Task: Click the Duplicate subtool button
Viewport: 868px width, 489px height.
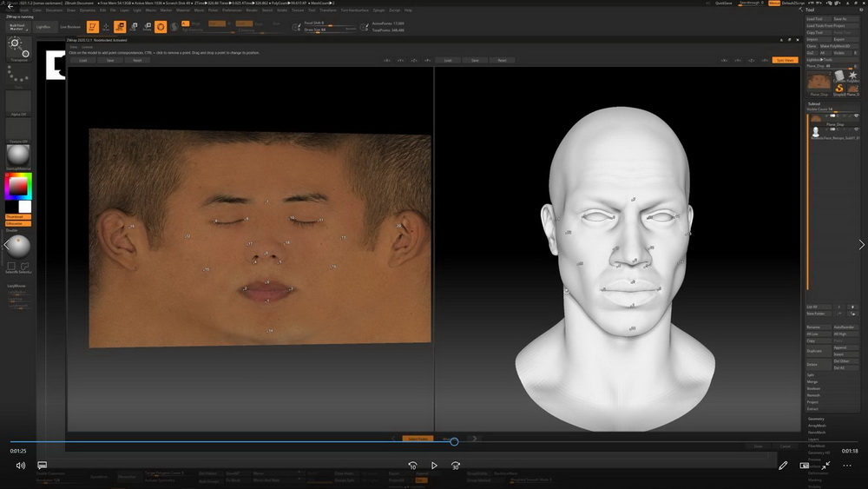Action: pos(819,351)
